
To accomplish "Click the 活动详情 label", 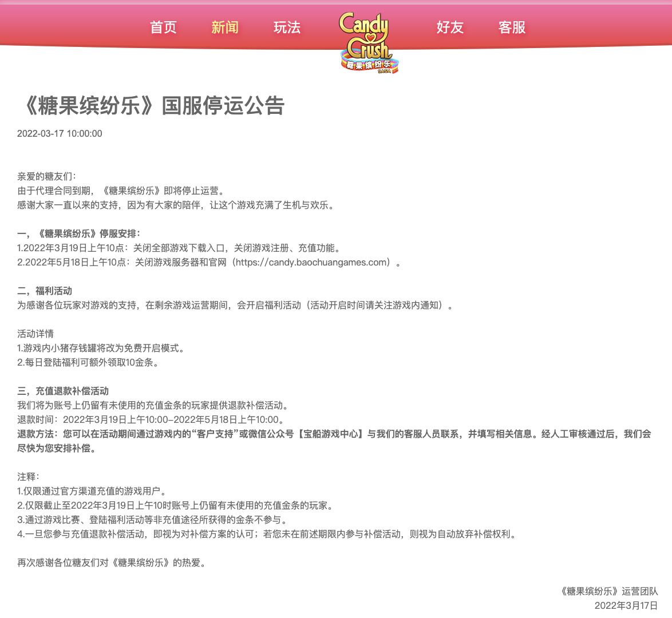I will (35, 334).
